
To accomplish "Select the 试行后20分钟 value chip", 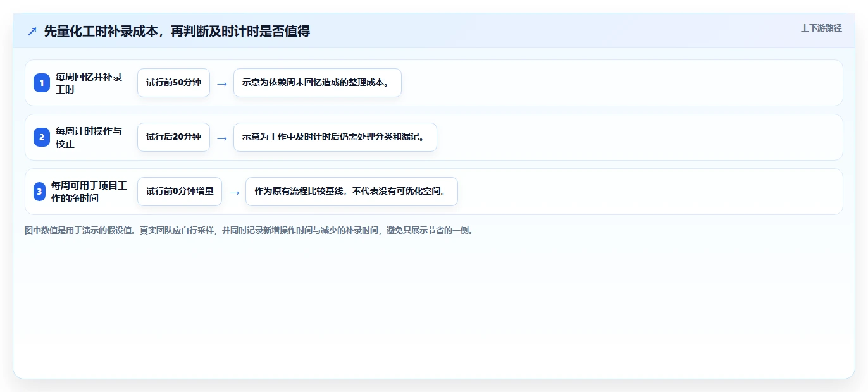I will point(173,137).
